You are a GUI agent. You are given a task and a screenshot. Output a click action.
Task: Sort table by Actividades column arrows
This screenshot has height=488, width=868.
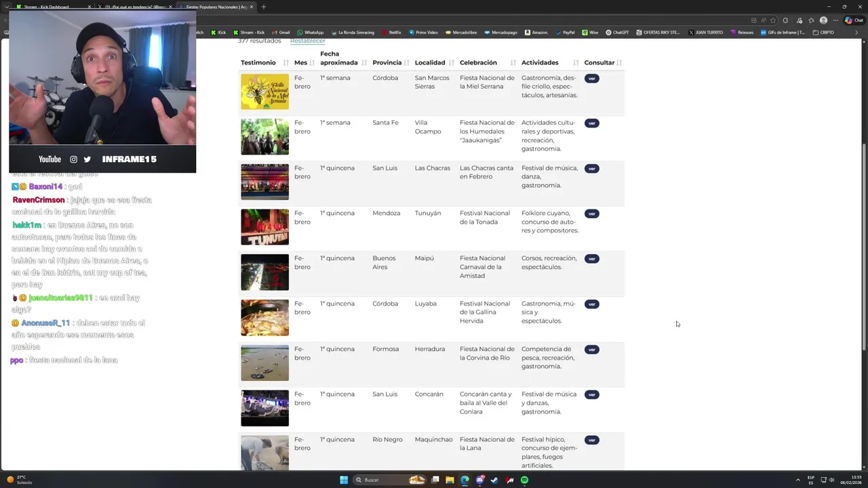coord(576,63)
